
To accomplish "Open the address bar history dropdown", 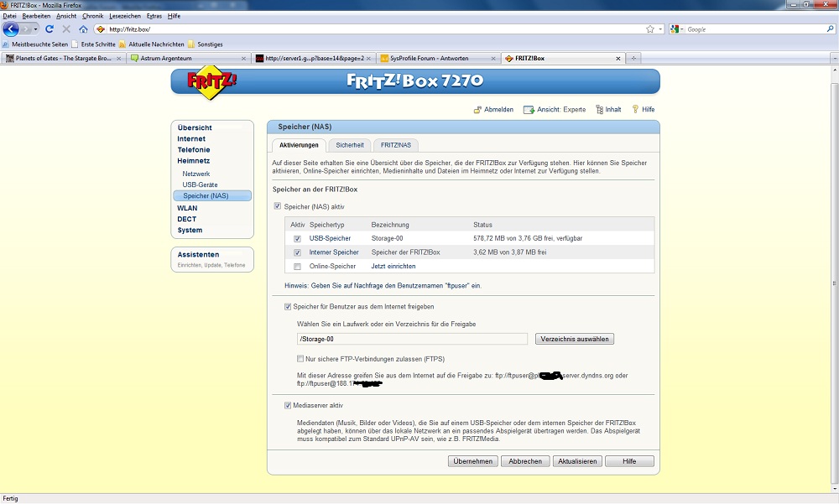I will click(x=660, y=29).
